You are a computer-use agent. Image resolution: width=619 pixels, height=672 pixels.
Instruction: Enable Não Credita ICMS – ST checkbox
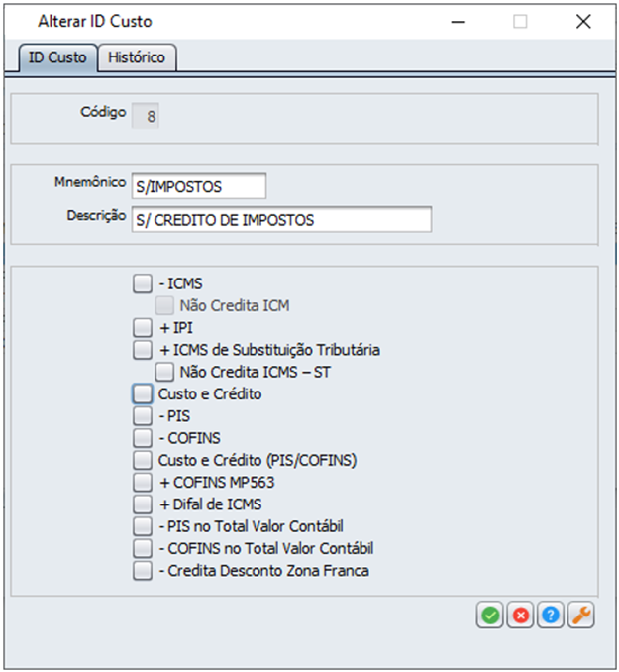pyautogui.click(x=164, y=372)
